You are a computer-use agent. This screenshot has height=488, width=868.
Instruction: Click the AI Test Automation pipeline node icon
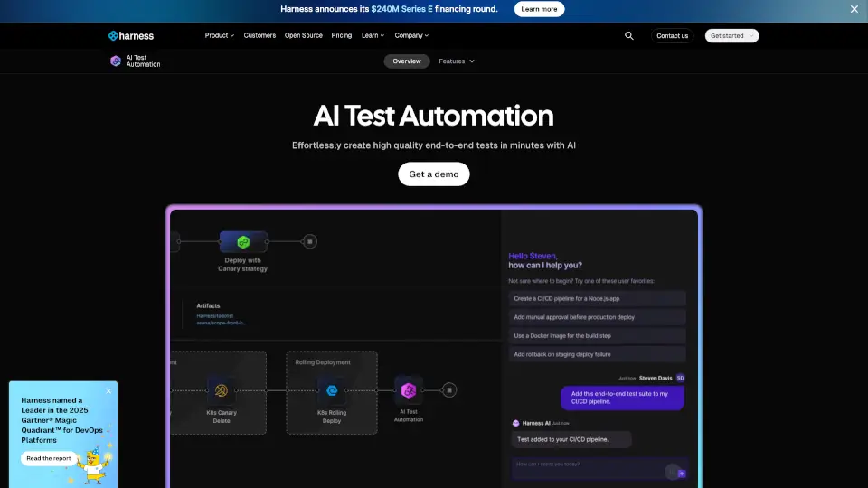tap(408, 390)
